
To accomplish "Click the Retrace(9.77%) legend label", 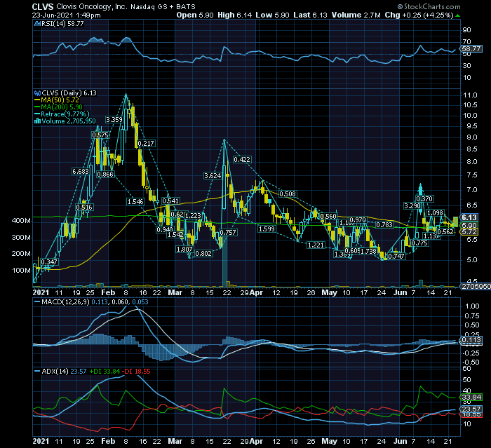I will click(65, 114).
